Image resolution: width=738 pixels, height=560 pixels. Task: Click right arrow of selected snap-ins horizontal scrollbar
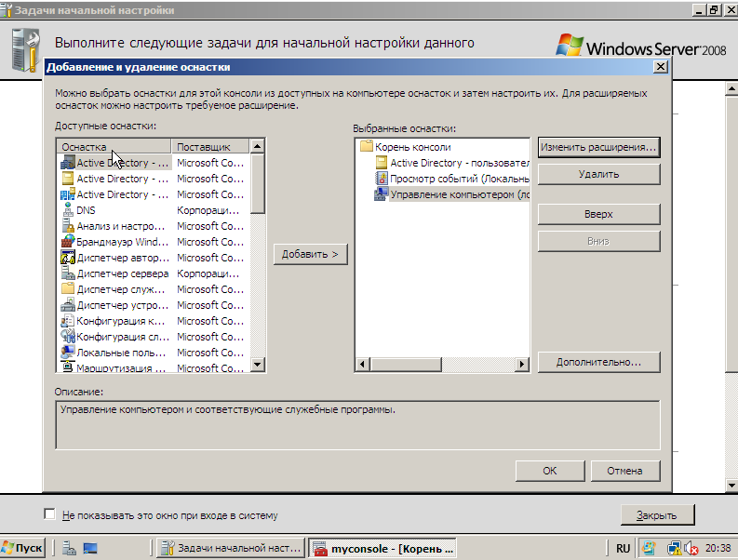[x=521, y=365]
